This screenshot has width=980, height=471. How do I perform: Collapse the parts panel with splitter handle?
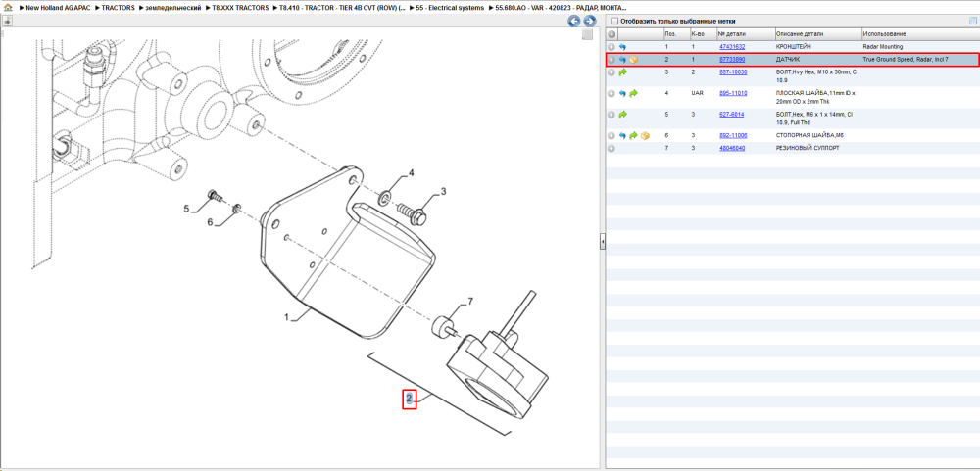coord(603,241)
